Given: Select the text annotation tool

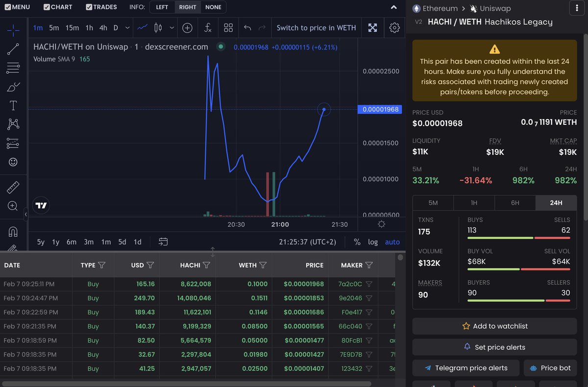Looking at the screenshot, I should point(13,105).
